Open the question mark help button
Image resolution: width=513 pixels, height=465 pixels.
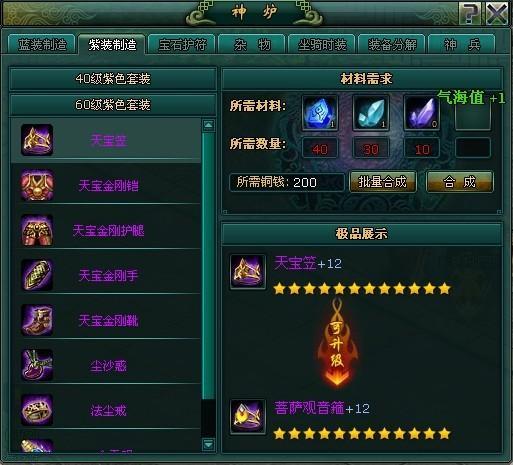[470, 14]
